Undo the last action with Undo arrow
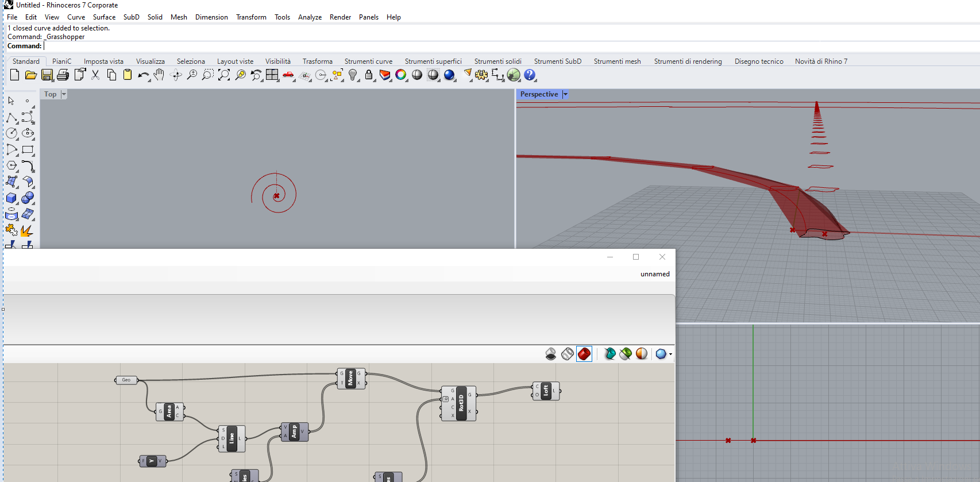Viewport: 980px width, 482px height. pos(144,75)
